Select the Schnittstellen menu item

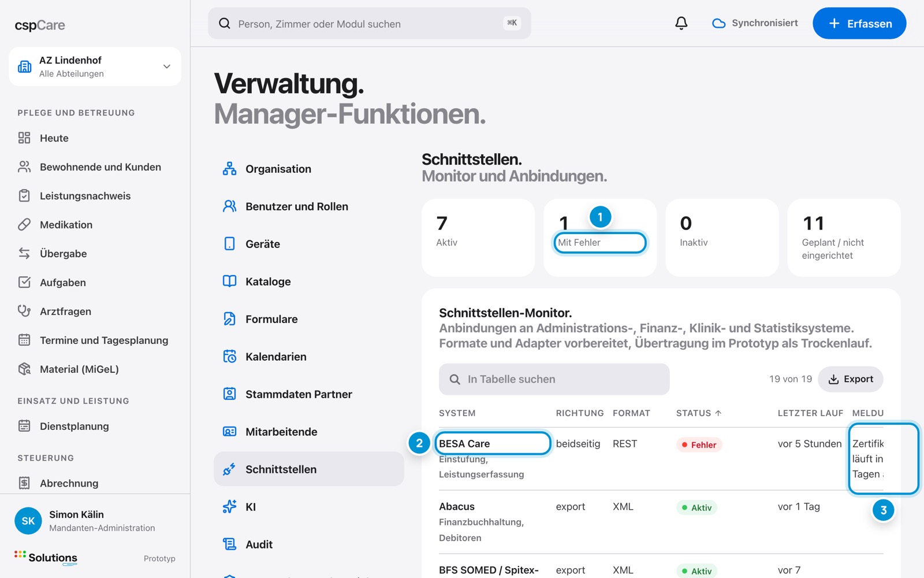tap(309, 469)
